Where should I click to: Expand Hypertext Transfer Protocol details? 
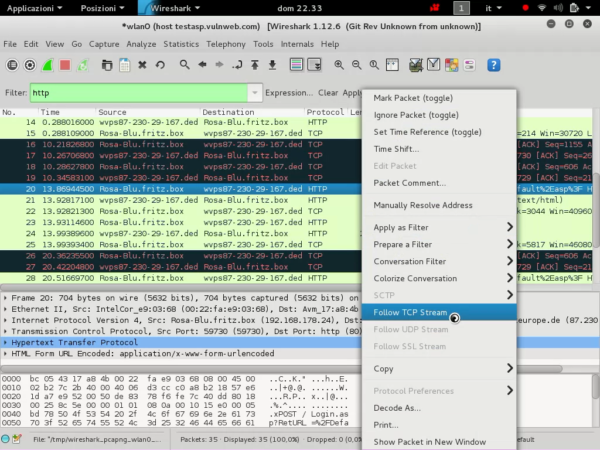tap(5, 342)
